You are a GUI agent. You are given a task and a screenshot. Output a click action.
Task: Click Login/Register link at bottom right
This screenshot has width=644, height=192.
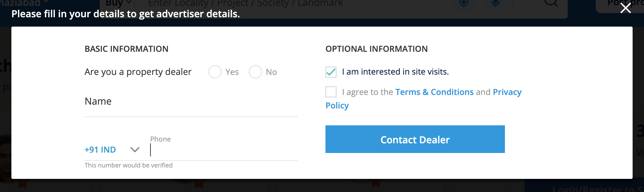click(x=597, y=189)
